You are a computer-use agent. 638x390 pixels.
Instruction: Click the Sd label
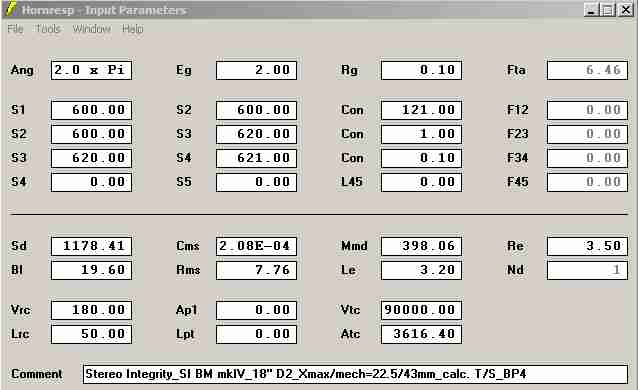pos(19,246)
